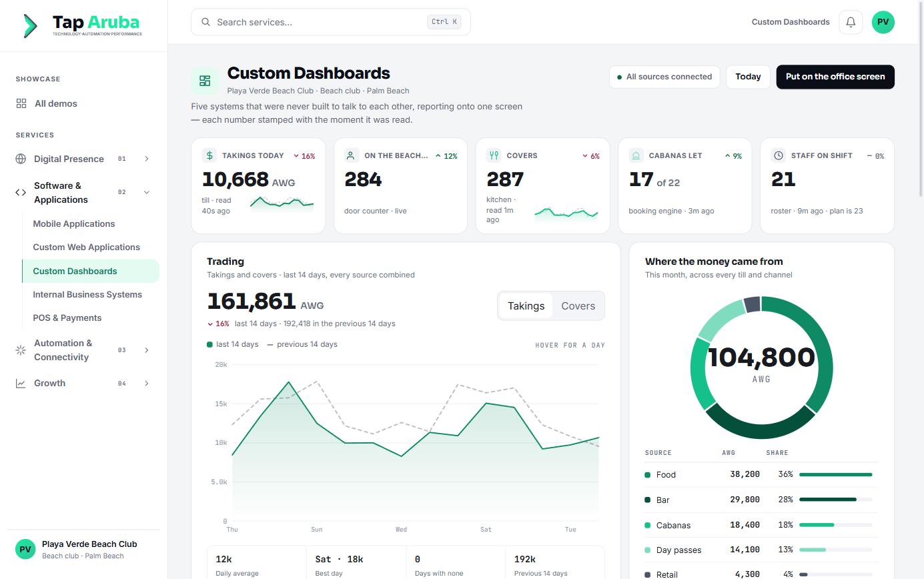Image resolution: width=924 pixels, height=579 pixels.
Task: Click the Today date button
Action: coord(748,77)
